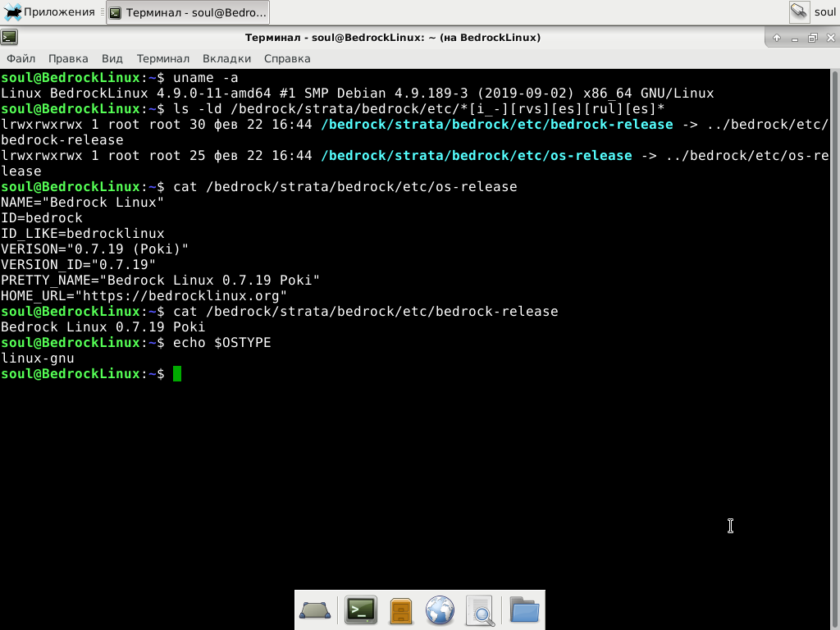This screenshot has width=840, height=630.
Task: Click the green terminal cursor block
Action: (177, 373)
